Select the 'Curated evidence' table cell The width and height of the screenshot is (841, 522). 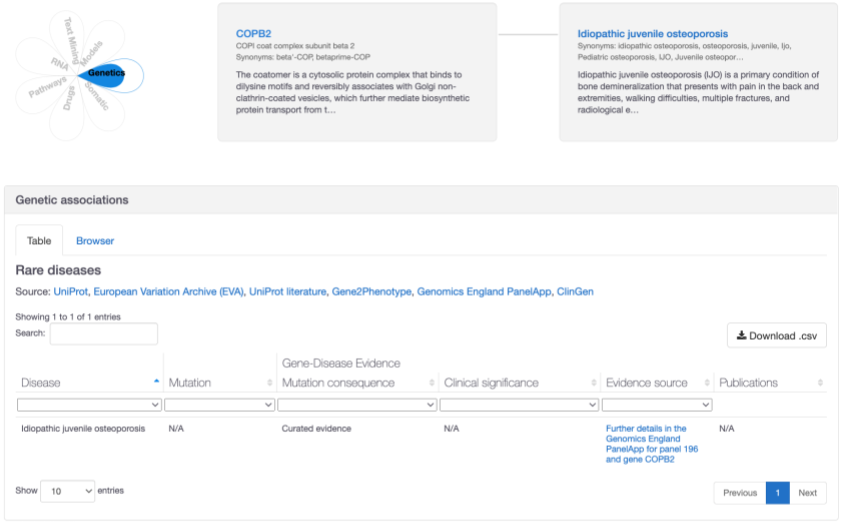(316, 429)
